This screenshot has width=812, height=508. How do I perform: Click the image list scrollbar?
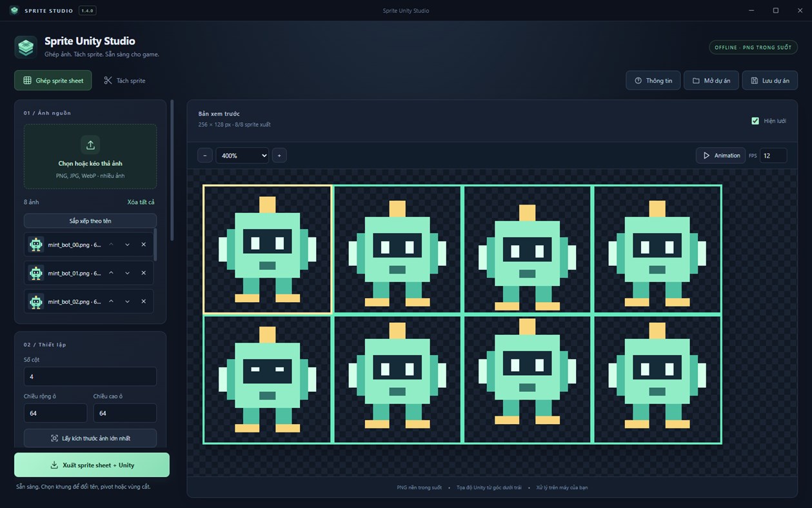(155, 245)
